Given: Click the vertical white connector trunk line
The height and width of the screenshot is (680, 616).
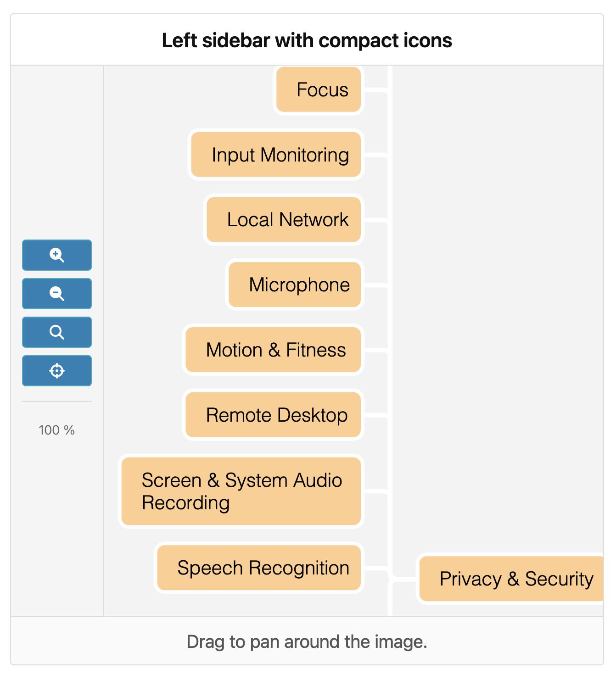Looking at the screenshot, I should point(390,321).
